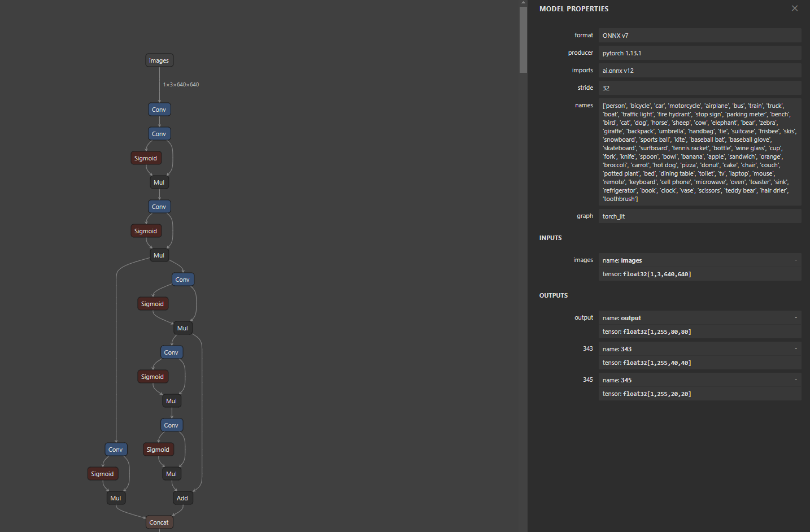810x532 pixels.
Task: Click the Sigmoid node in the left branch
Action: coord(102,473)
